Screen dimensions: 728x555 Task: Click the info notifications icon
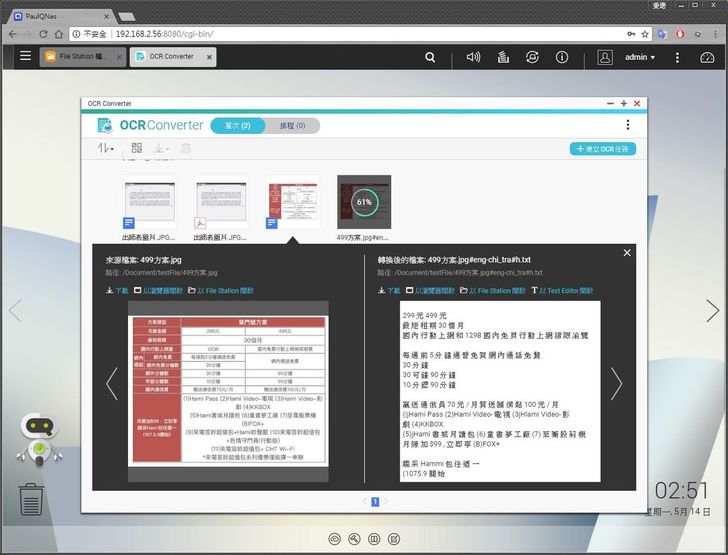pos(562,57)
